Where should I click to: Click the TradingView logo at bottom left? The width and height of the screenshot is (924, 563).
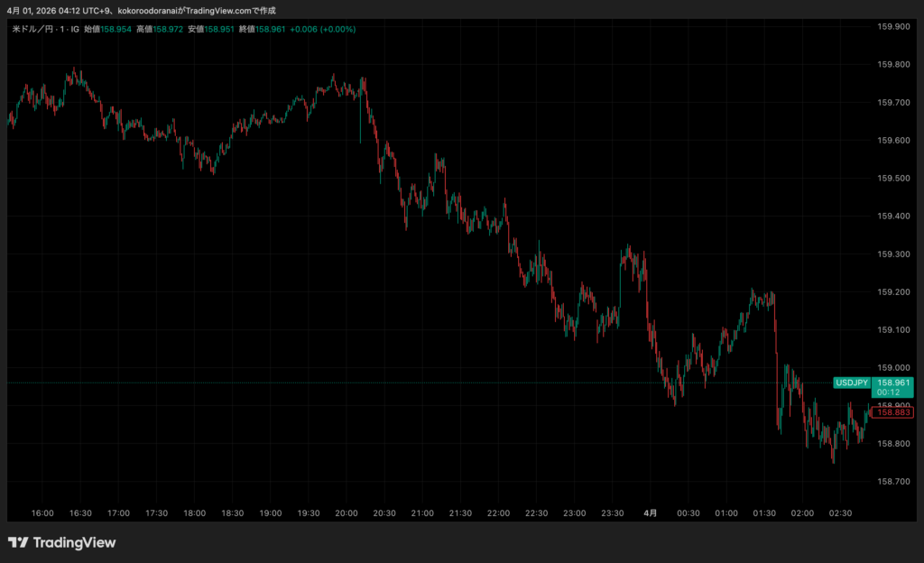(x=61, y=542)
